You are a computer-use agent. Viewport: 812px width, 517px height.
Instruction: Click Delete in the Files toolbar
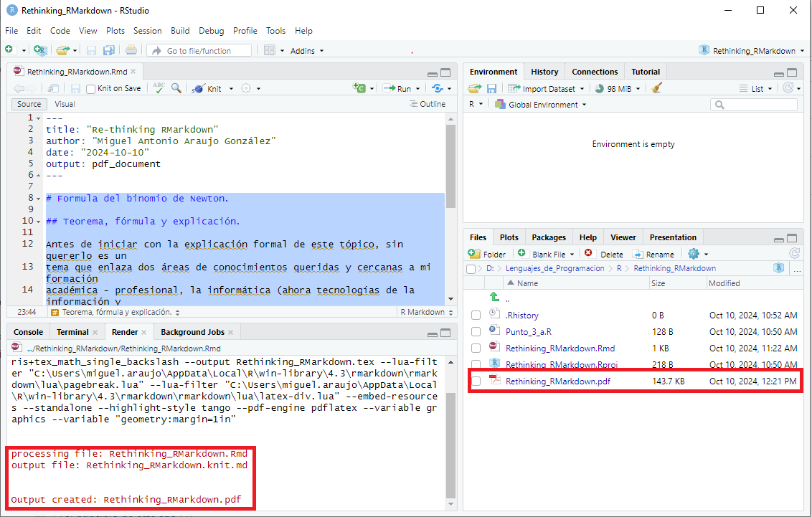[604, 254]
